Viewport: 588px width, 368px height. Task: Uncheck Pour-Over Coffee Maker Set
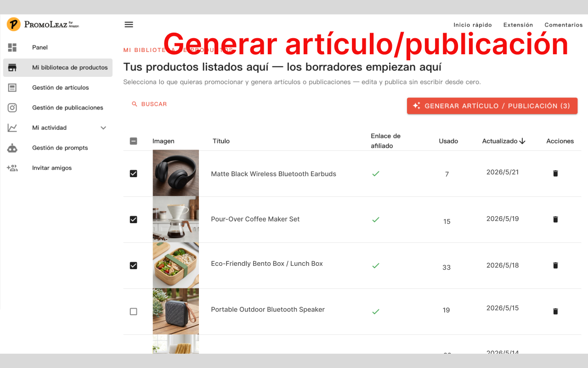click(134, 220)
